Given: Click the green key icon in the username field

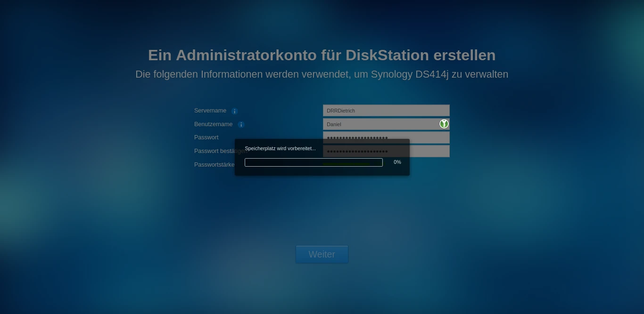Looking at the screenshot, I should click(444, 124).
